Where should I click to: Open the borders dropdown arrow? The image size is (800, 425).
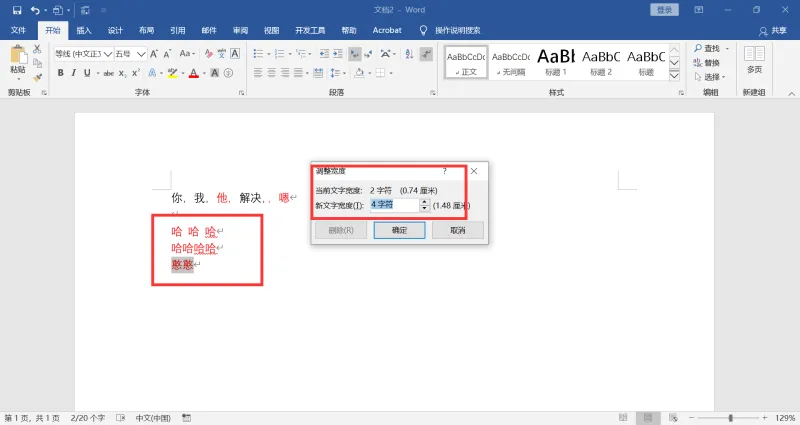coord(391,73)
